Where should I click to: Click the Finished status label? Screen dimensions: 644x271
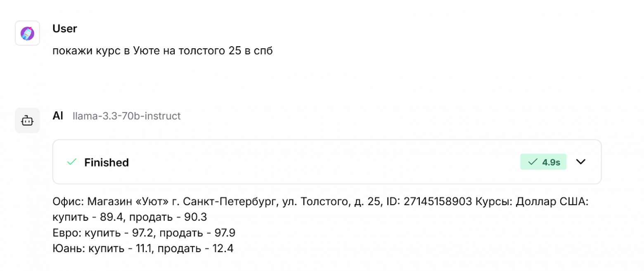[107, 162]
